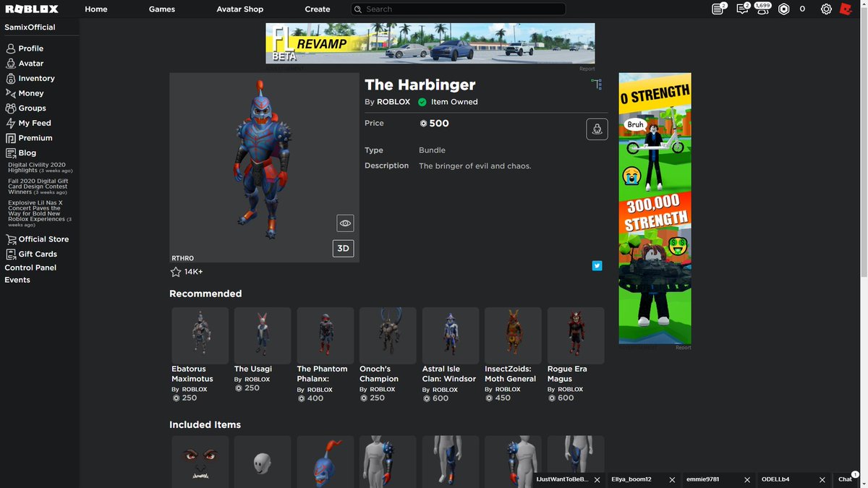The height and width of the screenshot is (488, 868).
Task: Click the Strength game side ad
Action: coord(655,208)
